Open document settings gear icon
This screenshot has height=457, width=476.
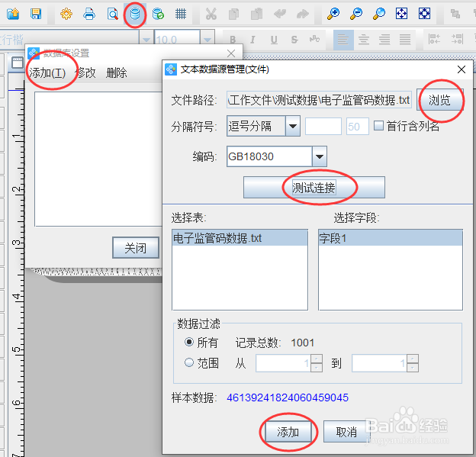pyautogui.click(x=66, y=14)
